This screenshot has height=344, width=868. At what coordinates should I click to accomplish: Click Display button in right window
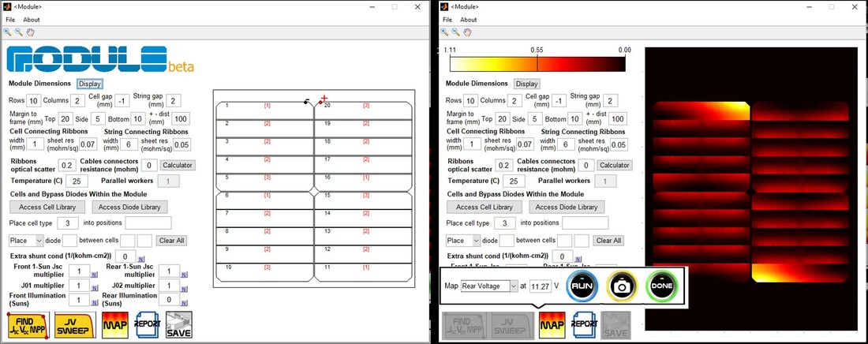527,84
